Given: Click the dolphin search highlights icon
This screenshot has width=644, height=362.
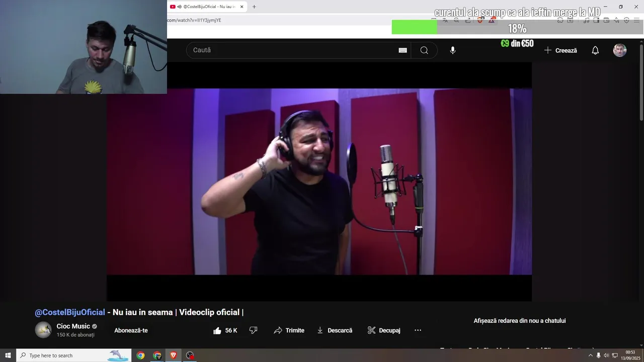Looking at the screenshot, I should (x=118, y=355).
